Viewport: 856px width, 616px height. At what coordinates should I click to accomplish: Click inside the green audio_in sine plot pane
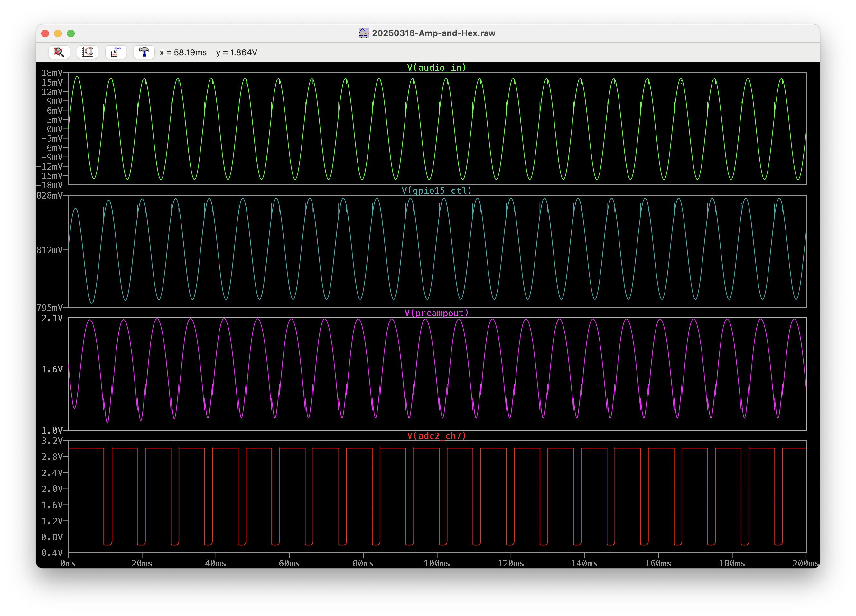[x=437, y=129]
